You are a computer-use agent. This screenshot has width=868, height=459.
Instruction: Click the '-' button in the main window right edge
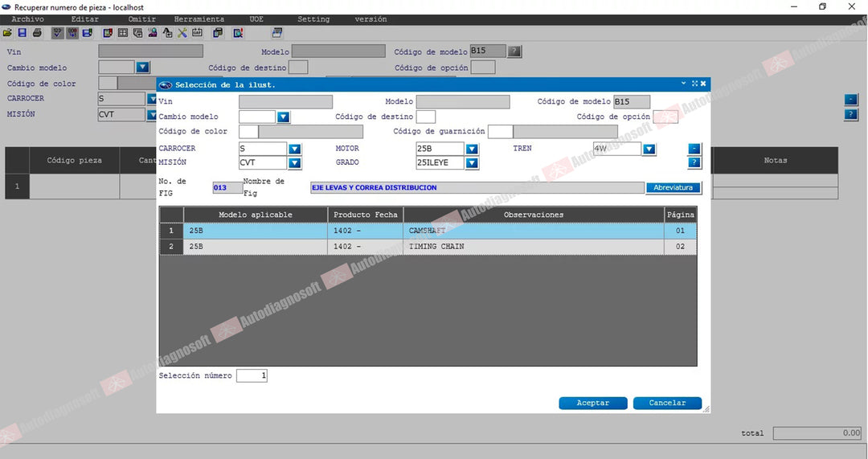851,100
